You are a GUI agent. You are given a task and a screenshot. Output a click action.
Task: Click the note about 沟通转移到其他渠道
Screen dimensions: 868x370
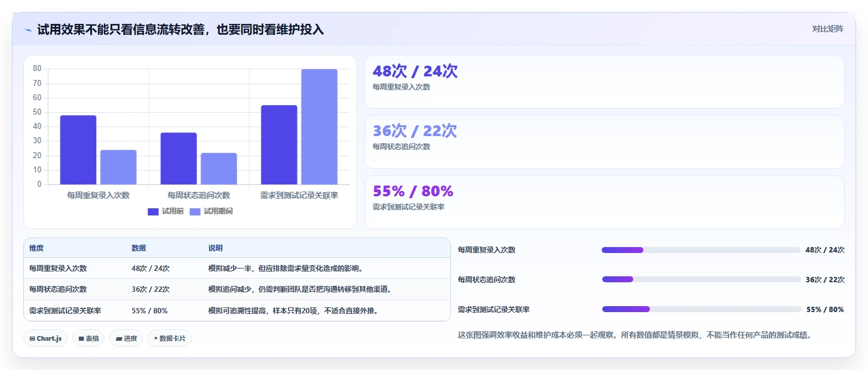coord(300,289)
